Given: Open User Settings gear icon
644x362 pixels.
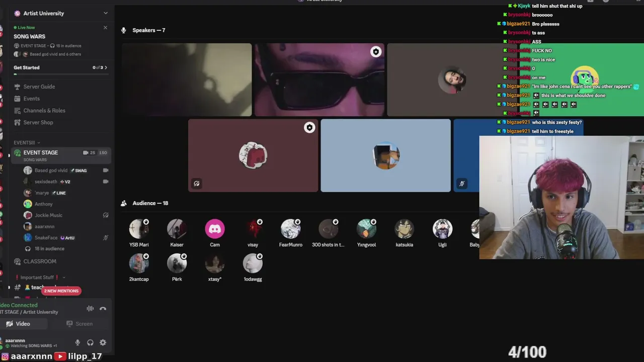Looking at the screenshot, I should coord(103,342).
